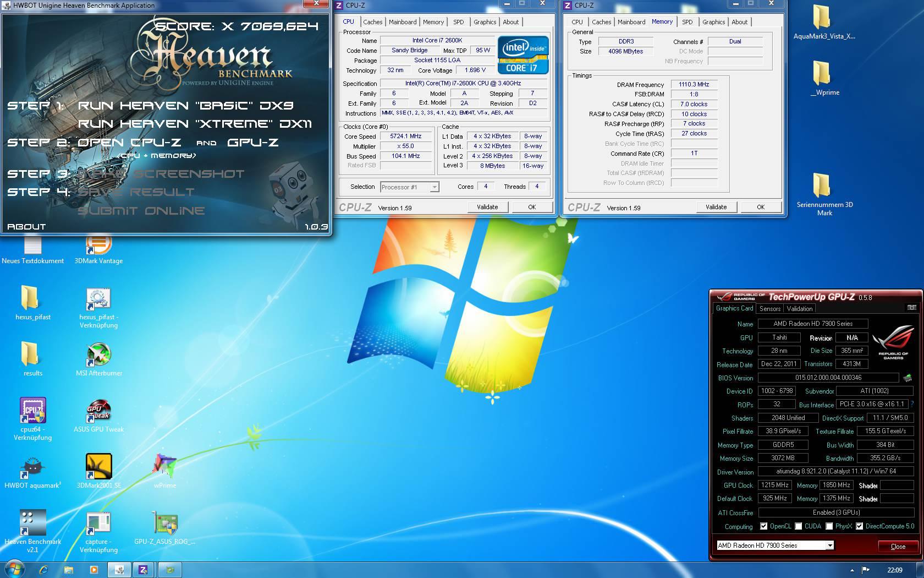Launch Internet Explorer from the taskbar
The width and height of the screenshot is (924, 578).
click(43, 570)
